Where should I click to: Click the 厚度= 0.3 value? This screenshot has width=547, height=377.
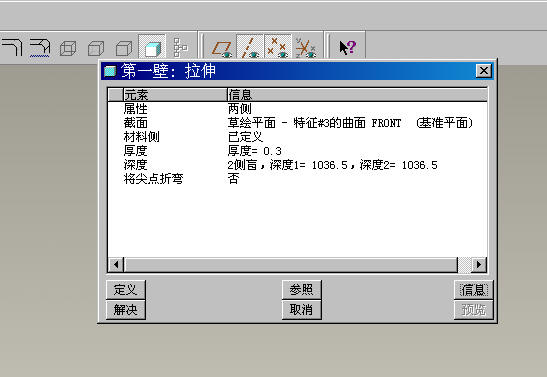[254, 151]
